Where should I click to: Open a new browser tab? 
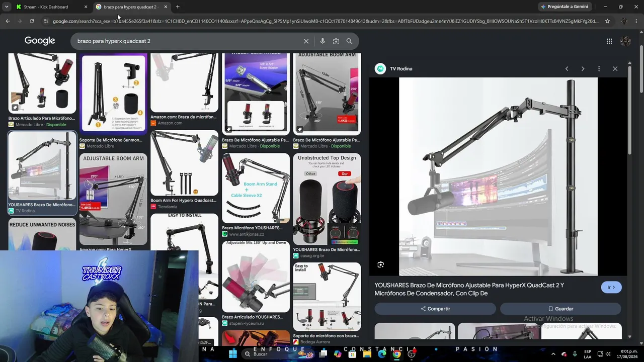[178, 7]
